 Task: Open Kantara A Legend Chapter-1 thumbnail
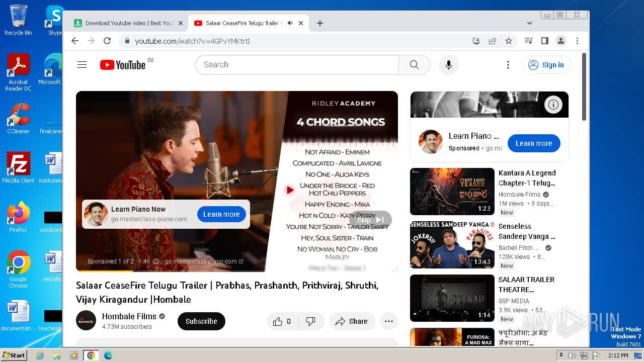tap(452, 192)
